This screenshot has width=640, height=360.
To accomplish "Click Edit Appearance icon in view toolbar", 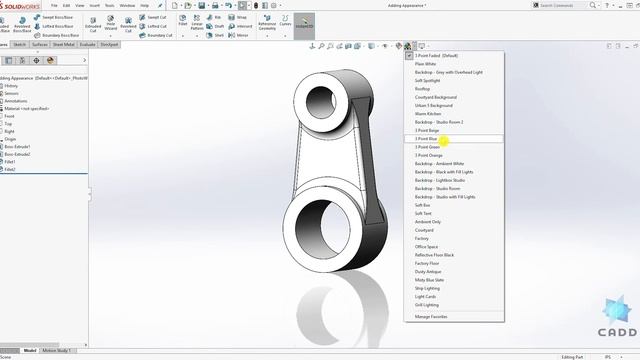I will [399, 46].
